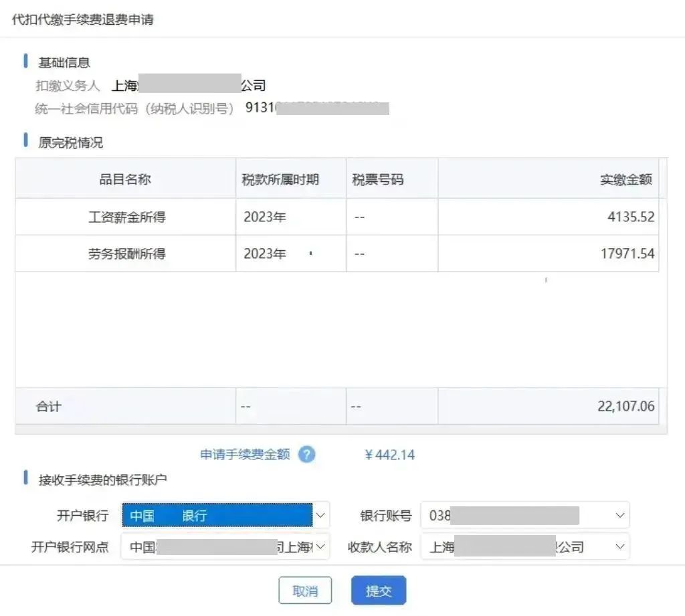
Task: Expand the 开户银行 dropdown arrow
Action: coord(321,516)
